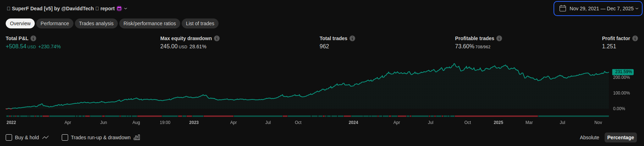
Task: Click the run-up & drawdown bar chart icon
Action: [137, 137]
